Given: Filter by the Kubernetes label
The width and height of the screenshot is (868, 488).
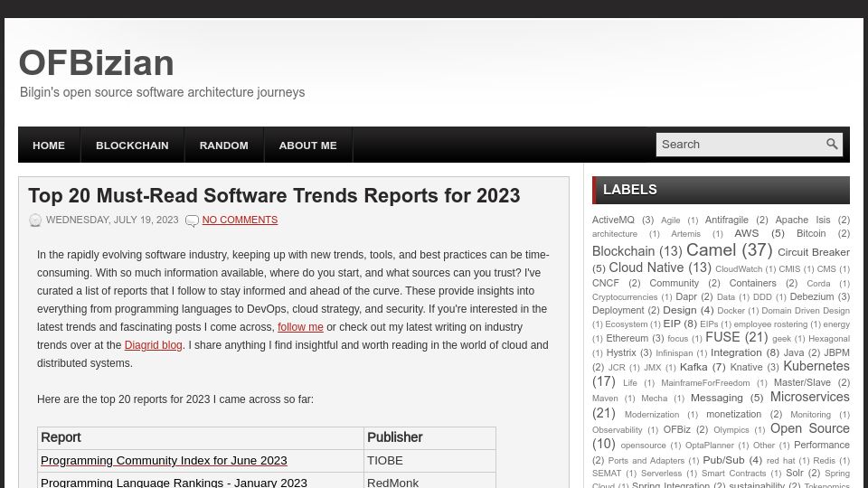Looking at the screenshot, I should 816,366.
